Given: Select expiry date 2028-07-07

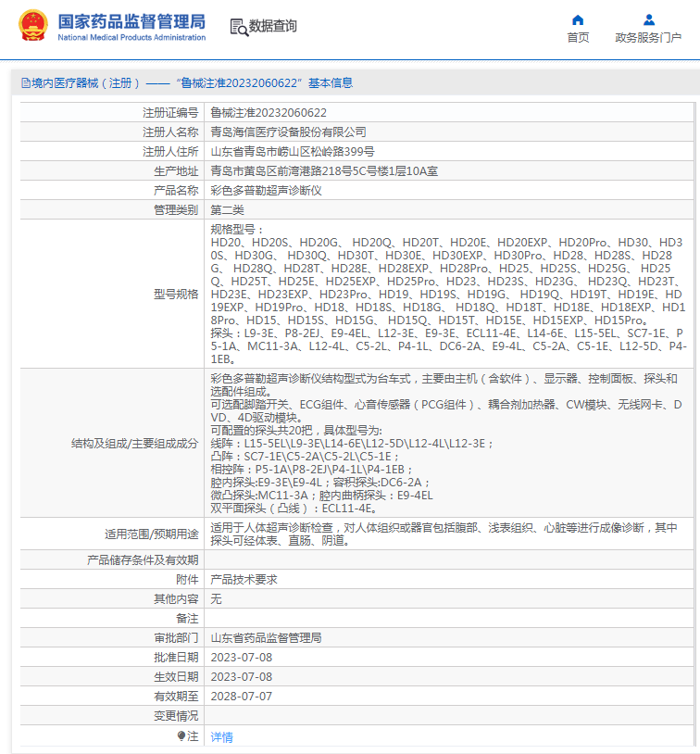Looking at the screenshot, I should coord(242,697).
